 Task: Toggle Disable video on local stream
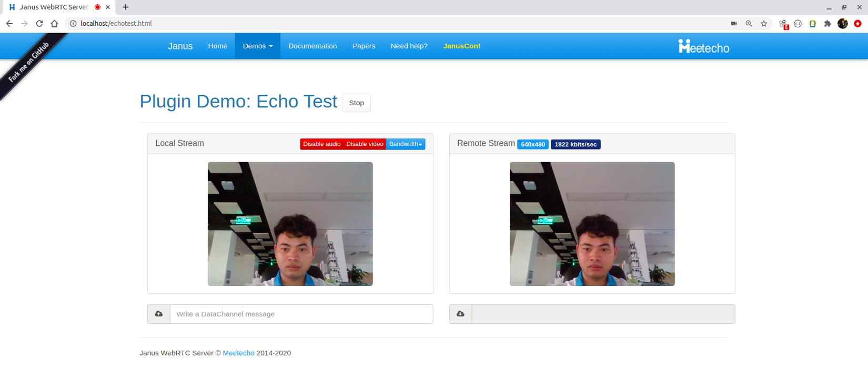(365, 144)
